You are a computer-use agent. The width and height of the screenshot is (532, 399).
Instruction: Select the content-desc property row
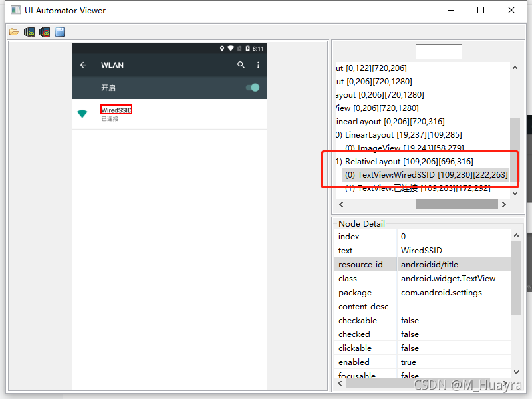pos(422,307)
